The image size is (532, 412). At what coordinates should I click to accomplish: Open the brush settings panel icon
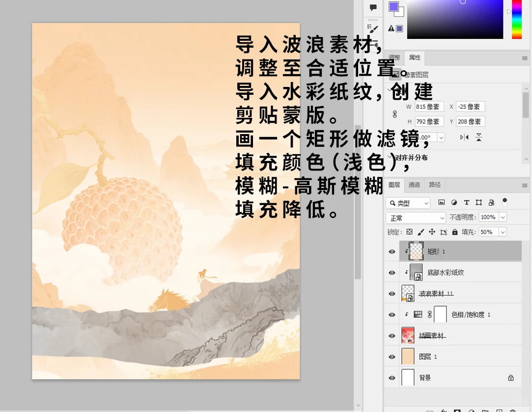(373, 28)
